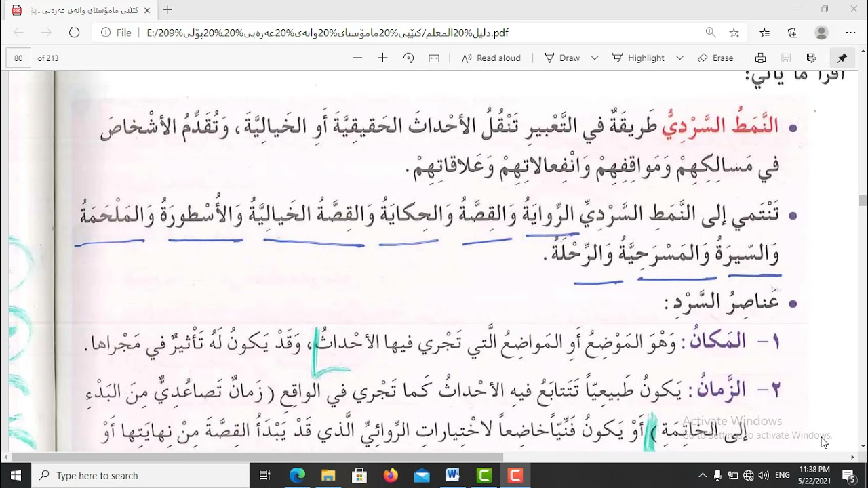Click the Save as icon
The width and height of the screenshot is (868, 488).
click(811, 58)
